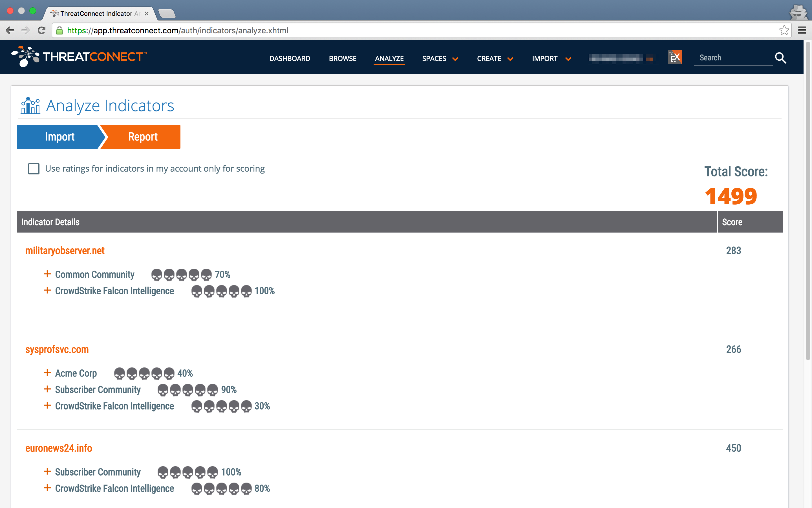This screenshot has width=812, height=508.
Task: Click the Analyze Indicators chart icon
Action: click(30, 106)
